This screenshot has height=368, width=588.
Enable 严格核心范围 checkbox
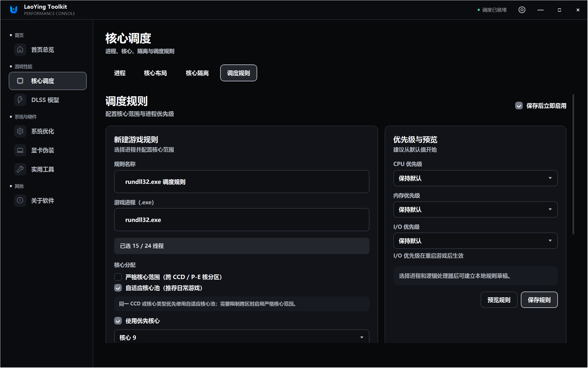point(118,277)
